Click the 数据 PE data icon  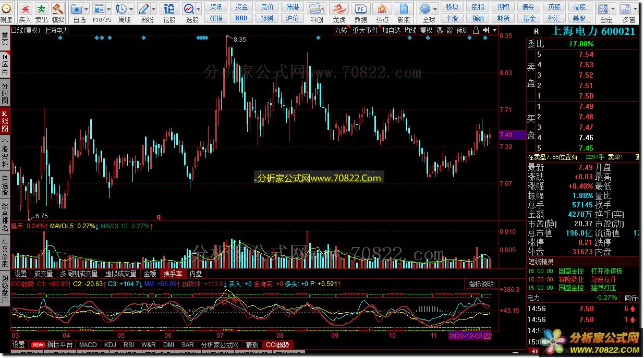[x=360, y=9]
